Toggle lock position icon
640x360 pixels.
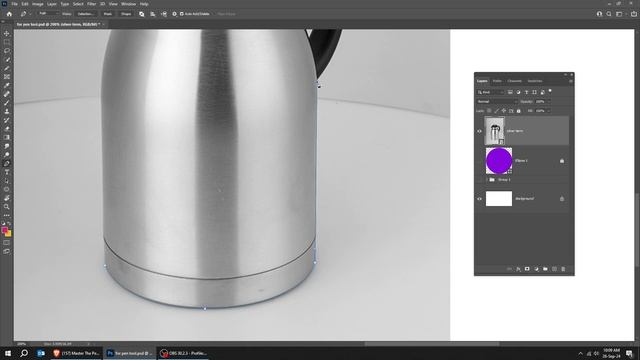pos(504,111)
